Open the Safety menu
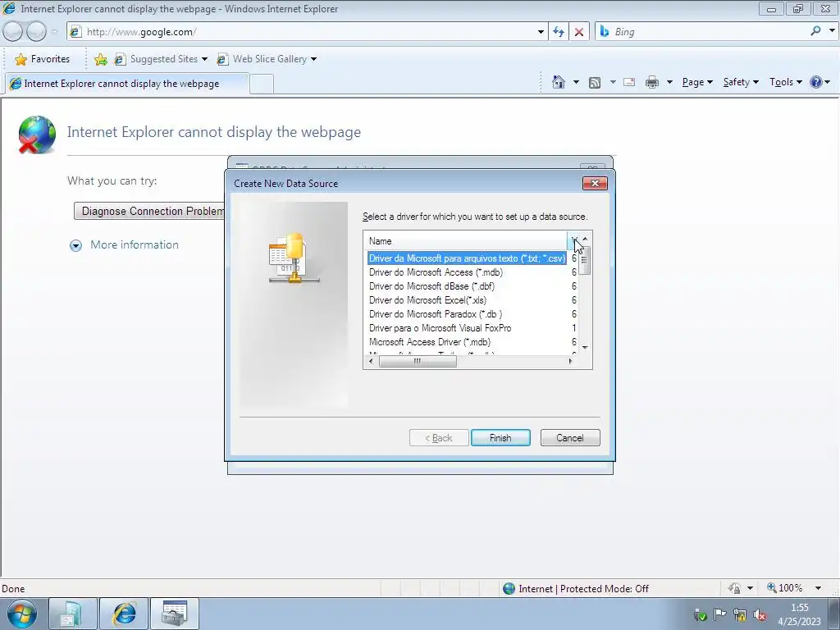Image resolution: width=840 pixels, height=630 pixels. coord(741,82)
